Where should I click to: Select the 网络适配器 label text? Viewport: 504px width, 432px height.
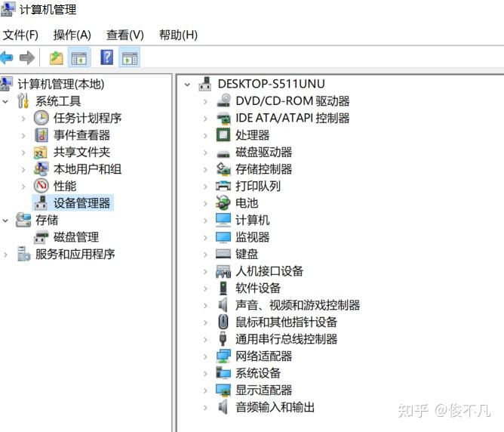[263, 356]
